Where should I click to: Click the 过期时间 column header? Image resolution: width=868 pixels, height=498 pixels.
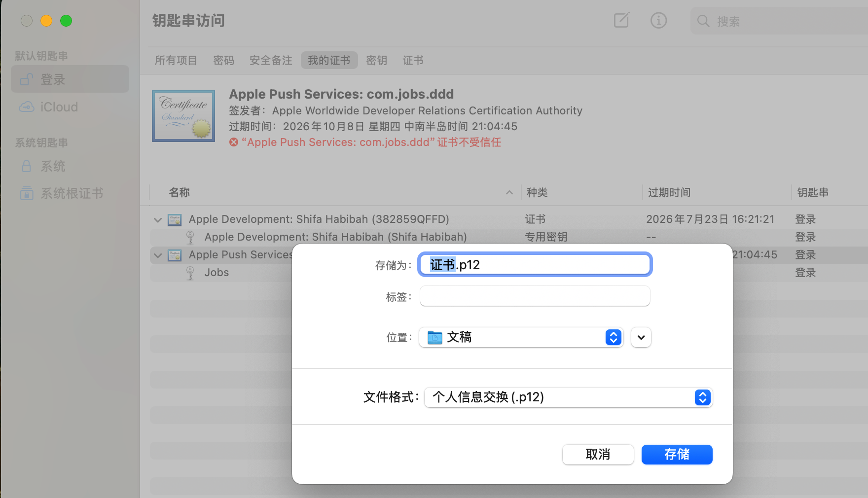(x=669, y=193)
